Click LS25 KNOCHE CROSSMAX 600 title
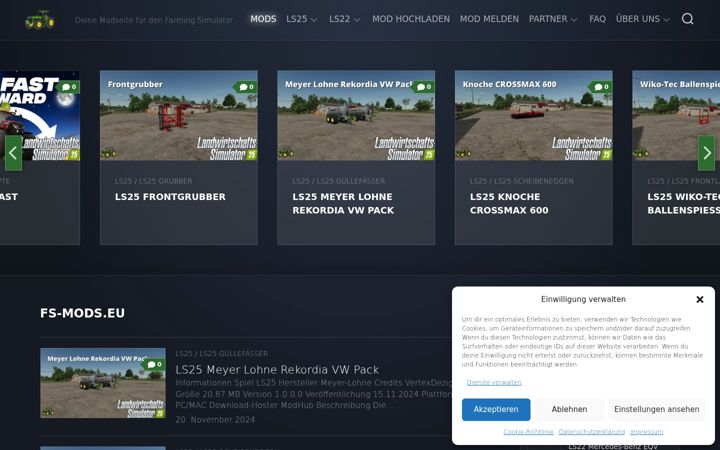Screen dimensions: 720x450 tap(509, 203)
